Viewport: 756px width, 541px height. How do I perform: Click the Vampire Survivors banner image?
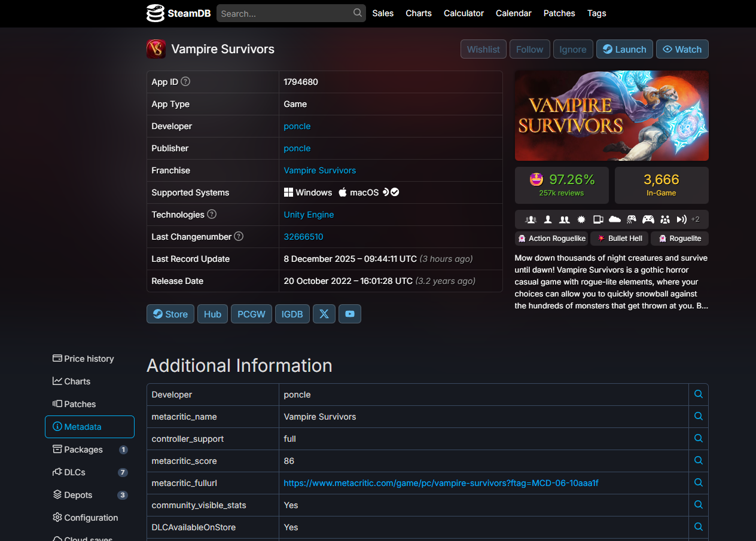[612, 116]
